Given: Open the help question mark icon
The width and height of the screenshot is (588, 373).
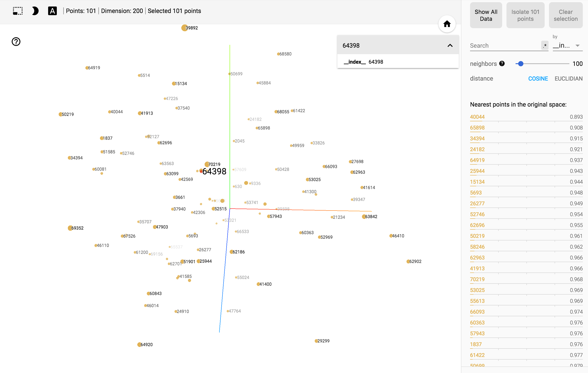Looking at the screenshot, I should pos(16,42).
